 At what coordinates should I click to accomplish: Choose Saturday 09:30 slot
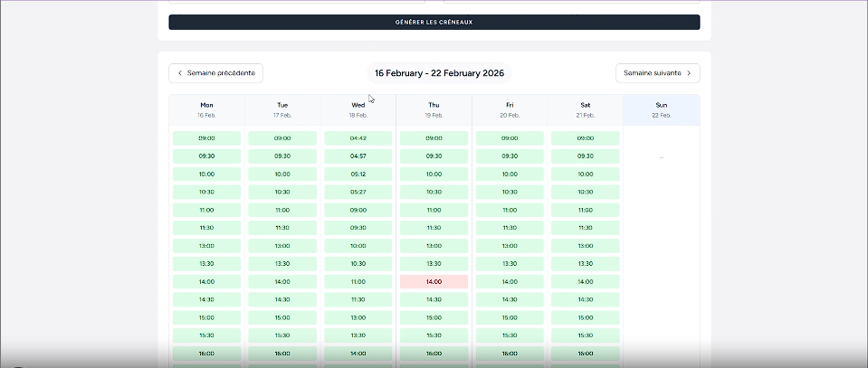click(x=585, y=156)
